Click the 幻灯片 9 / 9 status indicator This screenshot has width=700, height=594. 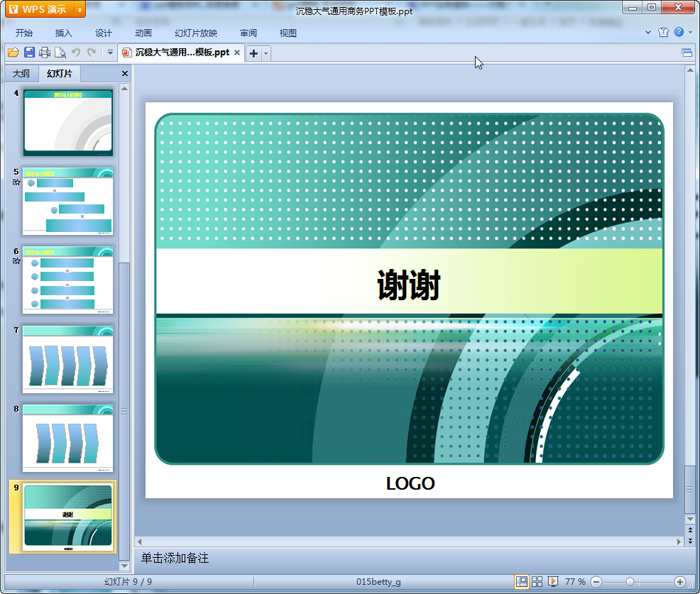(x=128, y=581)
